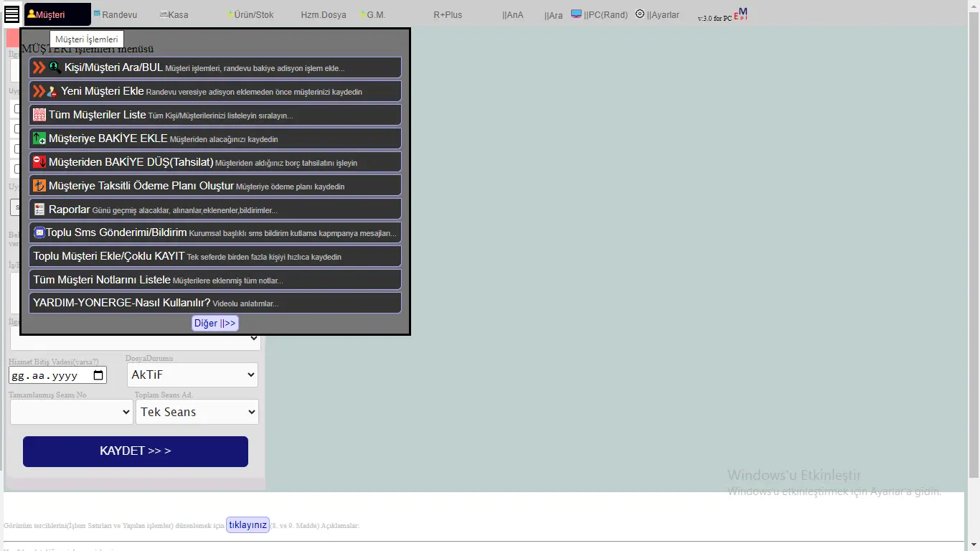Click the red BAKİYE DÜŞ (Tahsilat) icon
This screenshot has height=551, width=980.
(x=39, y=162)
